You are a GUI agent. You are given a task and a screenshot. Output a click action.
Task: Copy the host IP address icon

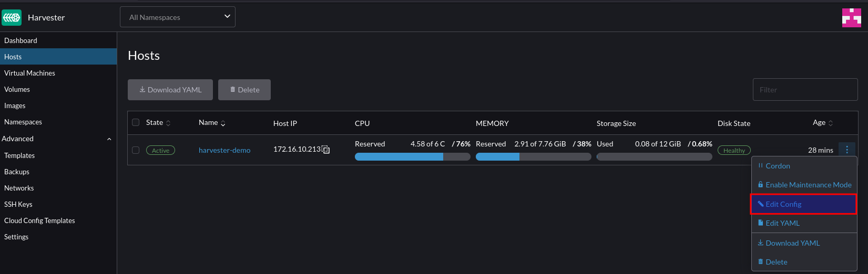coord(326,150)
